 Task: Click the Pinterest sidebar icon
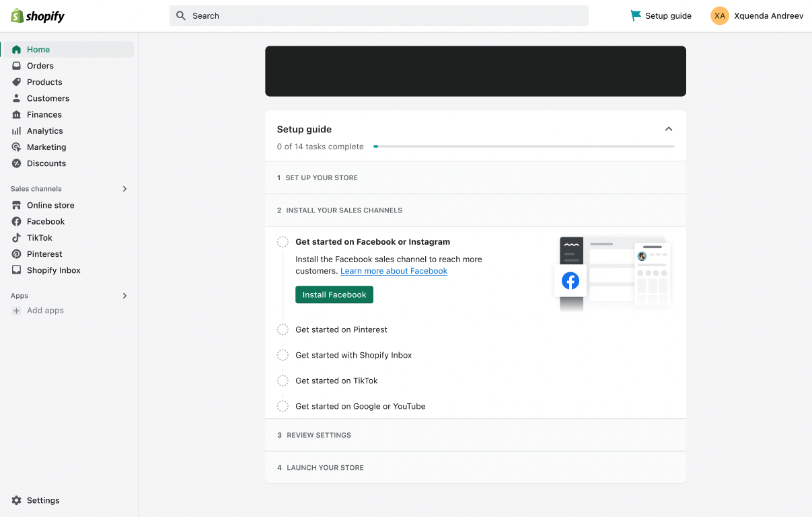coord(17,254)
